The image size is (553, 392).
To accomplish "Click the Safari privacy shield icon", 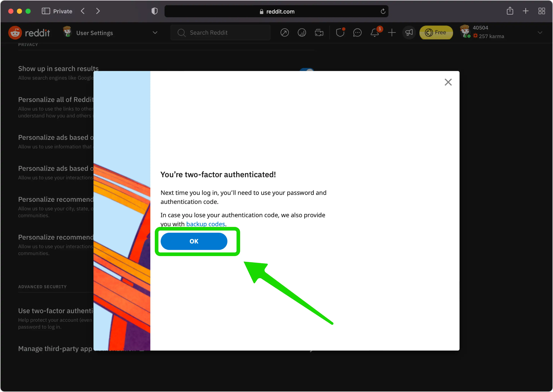I will point(154,11).
